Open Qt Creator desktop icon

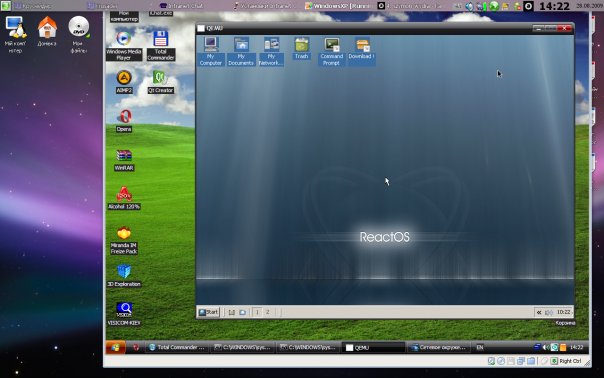click(x=161, y=82)
